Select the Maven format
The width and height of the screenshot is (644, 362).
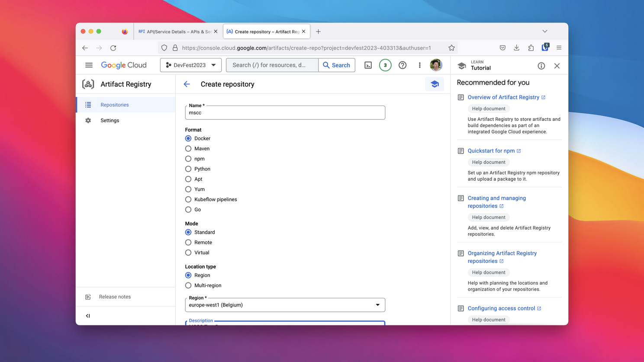point(188,149)
